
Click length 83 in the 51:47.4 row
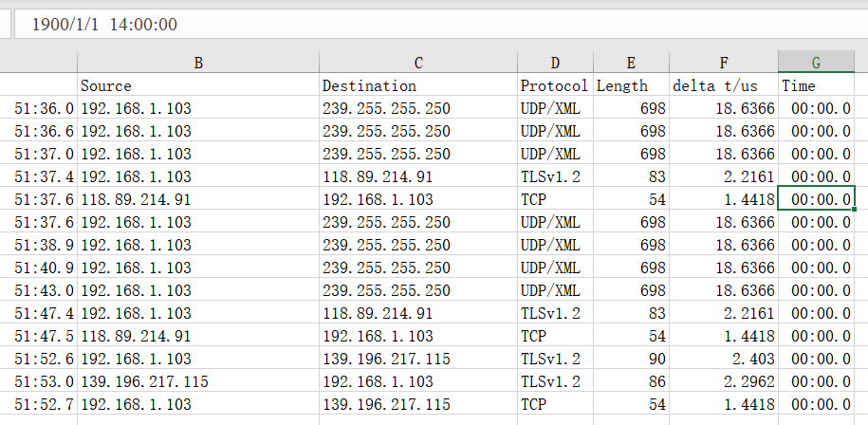pos(631,313)
